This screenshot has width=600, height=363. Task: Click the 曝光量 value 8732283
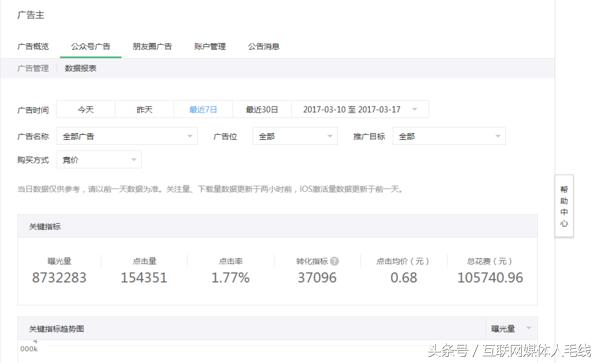click(x=59, y=278)
